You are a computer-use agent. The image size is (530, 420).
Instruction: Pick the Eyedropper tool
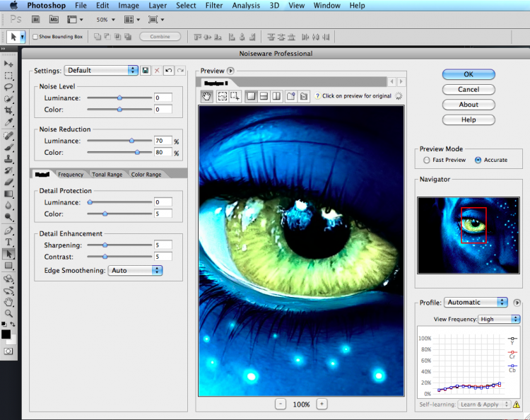(x=8, y=123)
